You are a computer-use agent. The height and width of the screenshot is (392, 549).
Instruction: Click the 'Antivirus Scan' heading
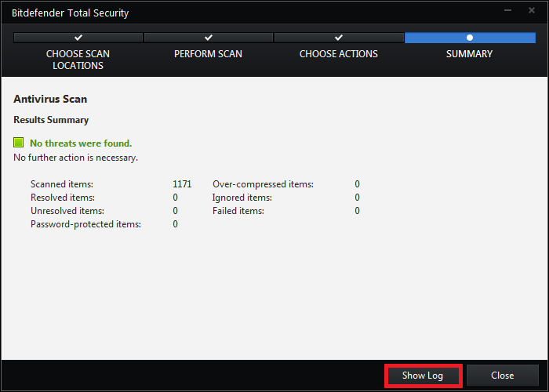50,99
